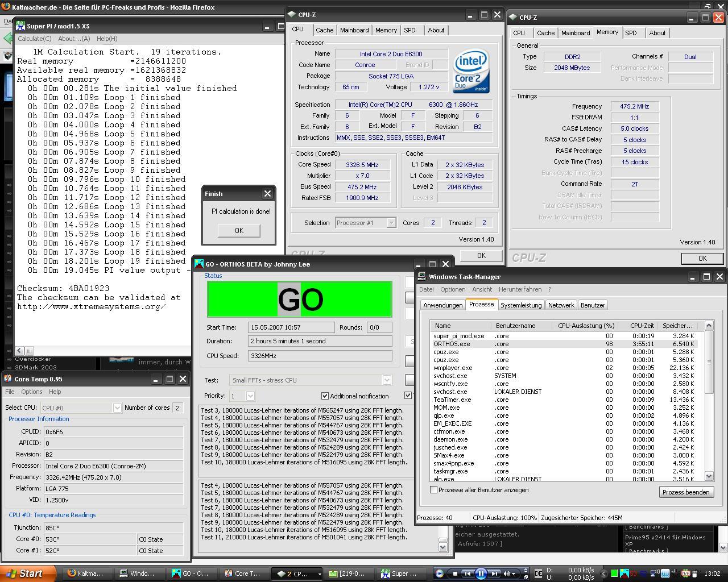Skip to next track in taskbar player

point(494,573)
